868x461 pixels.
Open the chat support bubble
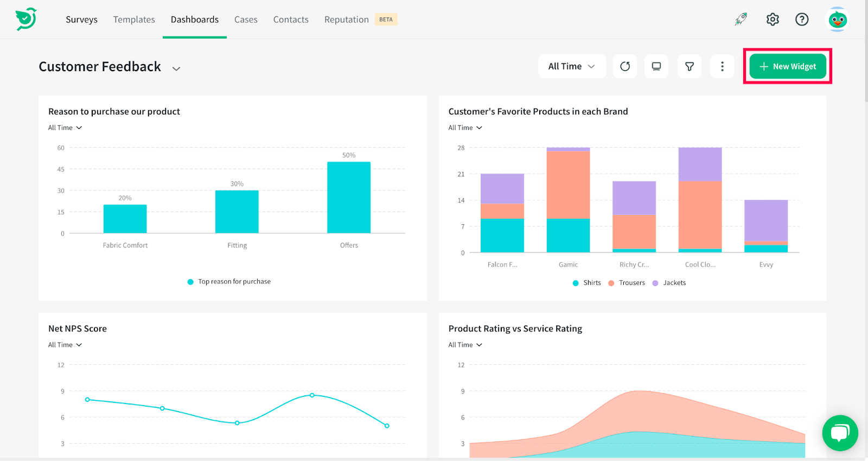[x=840, y=433]
